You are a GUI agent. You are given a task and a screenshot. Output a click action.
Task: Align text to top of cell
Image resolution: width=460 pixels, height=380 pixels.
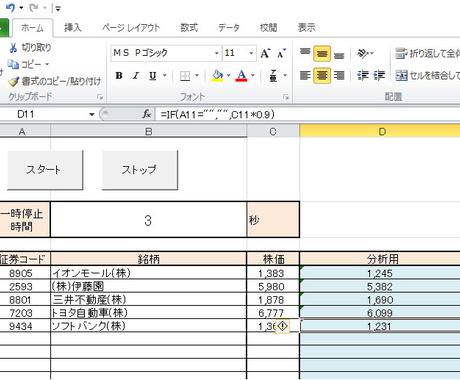[305, 53]
